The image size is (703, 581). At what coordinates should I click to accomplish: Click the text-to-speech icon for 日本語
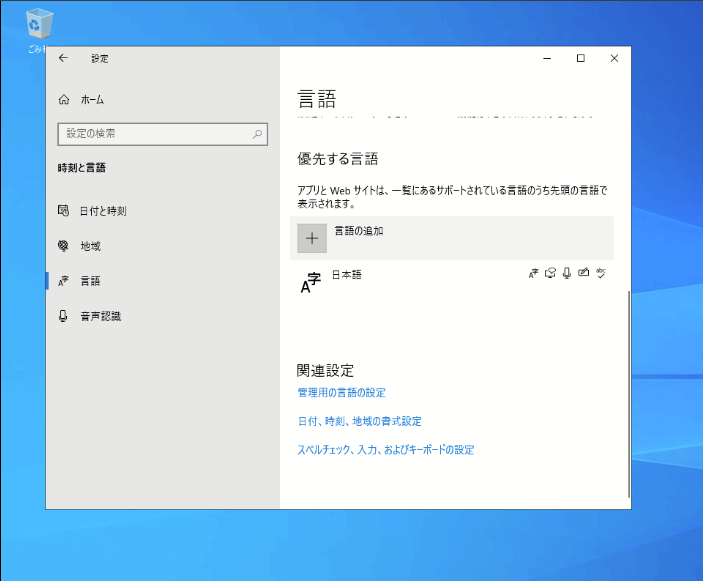550,273
